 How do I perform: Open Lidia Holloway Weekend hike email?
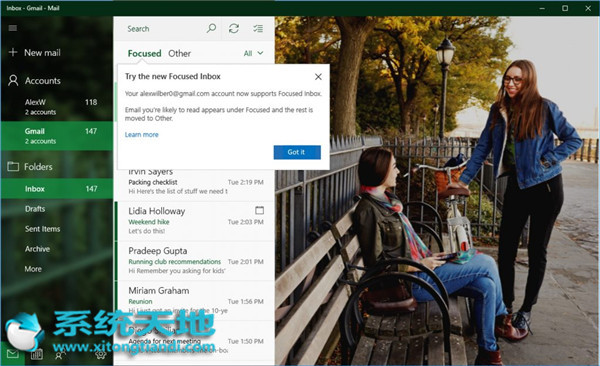tap(195, 221)
